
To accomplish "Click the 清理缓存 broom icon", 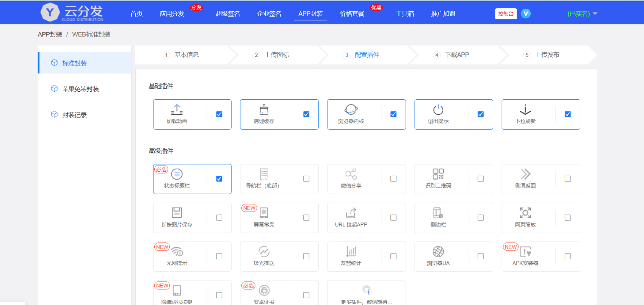I will click(264, 109).
